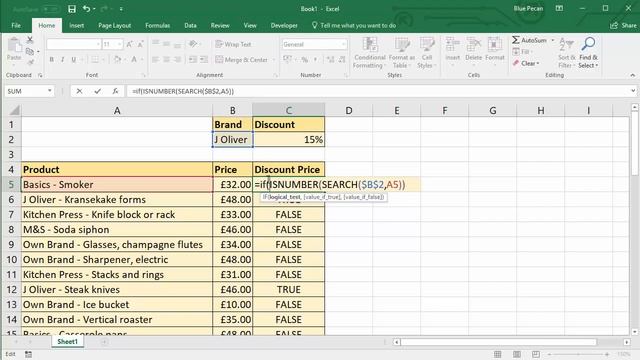Open Font dialog launcher
The image size is (640, 360).
[x=143, y=76]
